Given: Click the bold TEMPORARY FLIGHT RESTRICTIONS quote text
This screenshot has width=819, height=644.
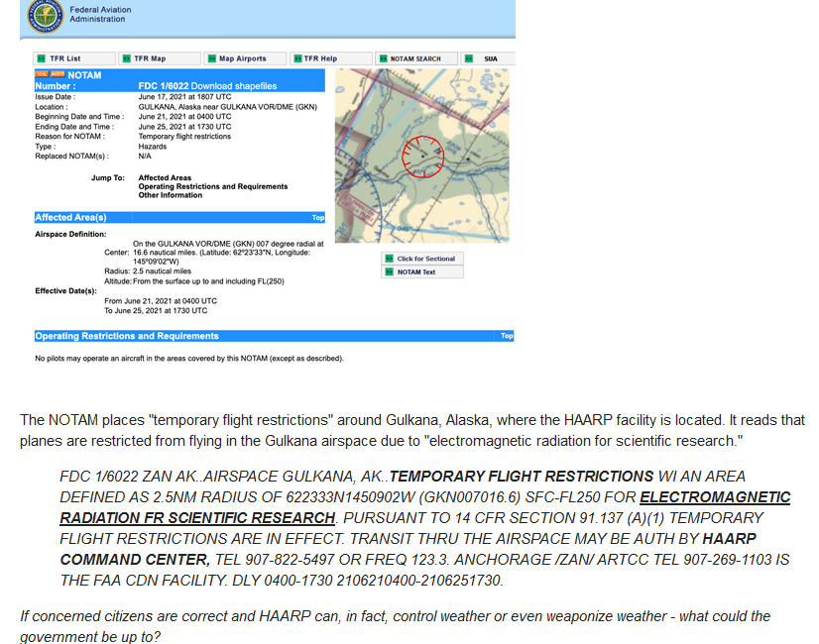Looking at the screenshot, I should [521, 477].
